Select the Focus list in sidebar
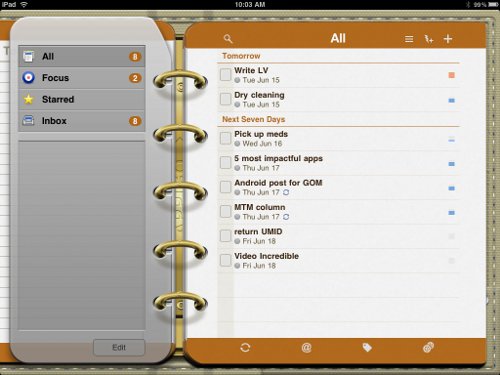This screenshot has height=375, width=500. point(82,78)
